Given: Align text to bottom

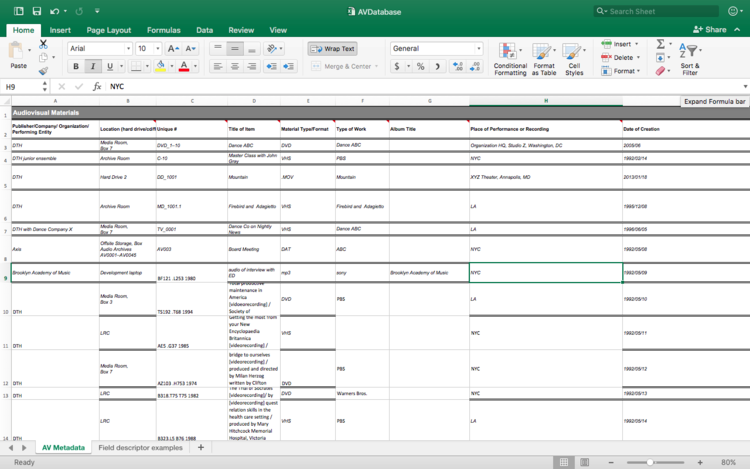Looking at the screenshot, I should click(252, 48).
